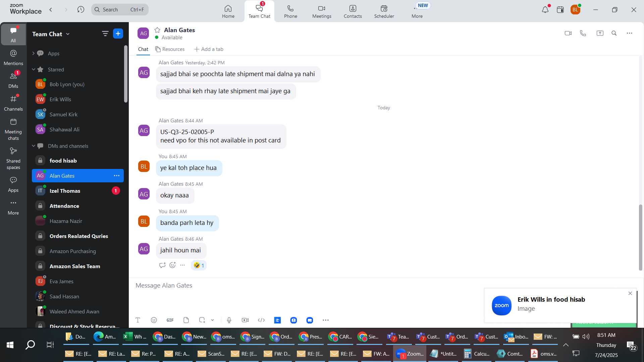Record a video message

pos(245,320)
